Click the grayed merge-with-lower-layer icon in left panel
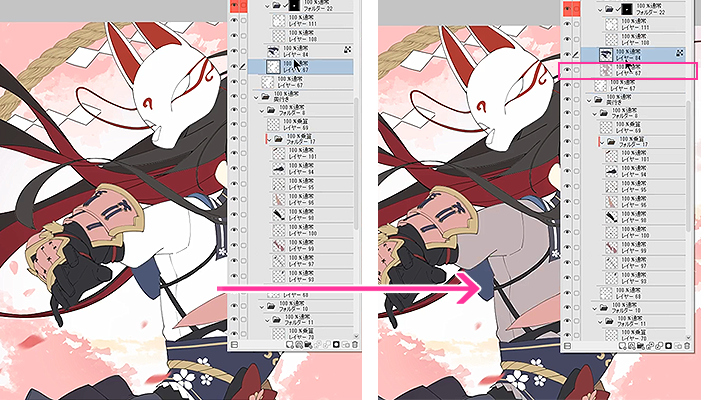 327,345
